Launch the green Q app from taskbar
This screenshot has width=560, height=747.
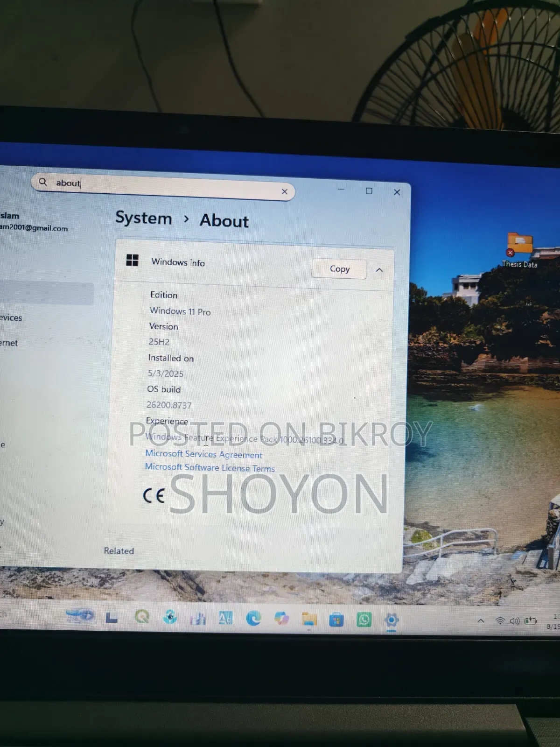pos(142,617)
